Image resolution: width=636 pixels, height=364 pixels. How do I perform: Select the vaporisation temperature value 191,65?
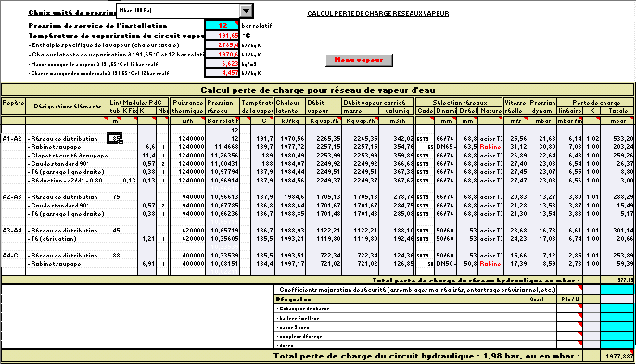(223, 35)
